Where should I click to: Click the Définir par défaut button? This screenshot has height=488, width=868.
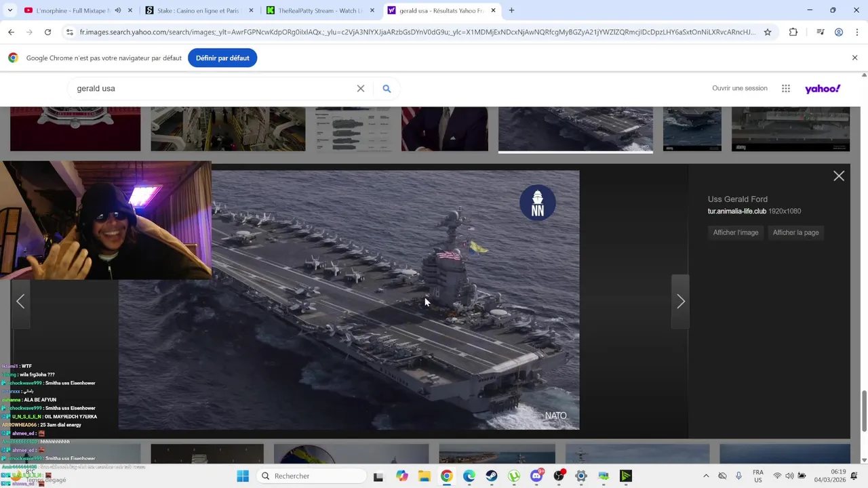click(x=222, y=58)
